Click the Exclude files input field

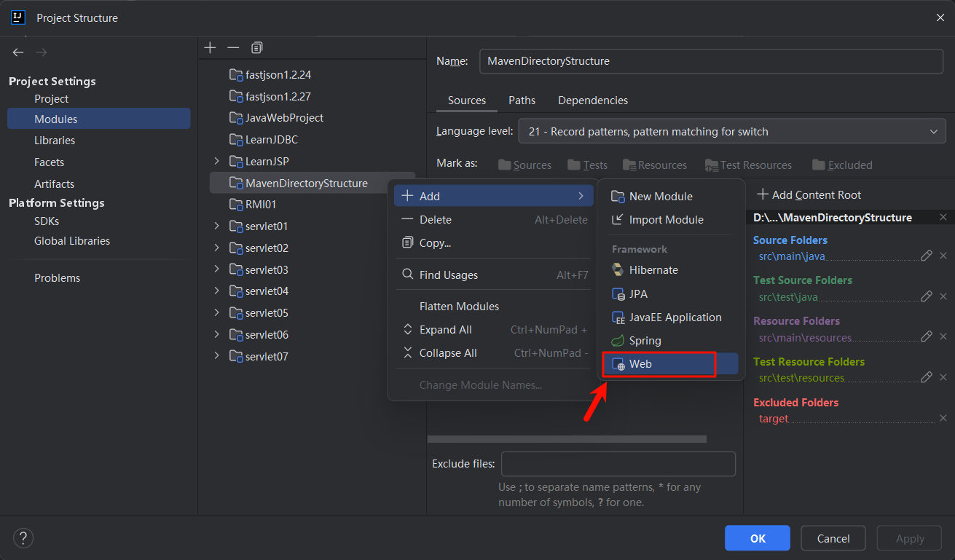618,464
